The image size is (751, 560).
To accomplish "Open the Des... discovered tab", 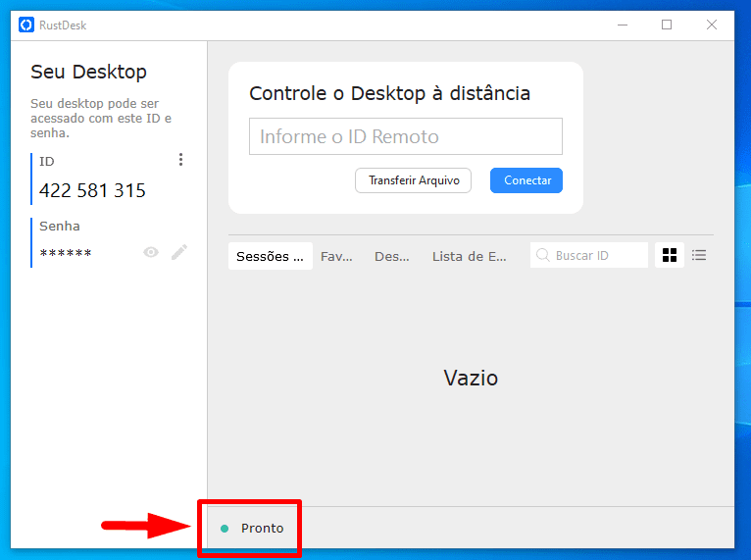I will 392,256.
